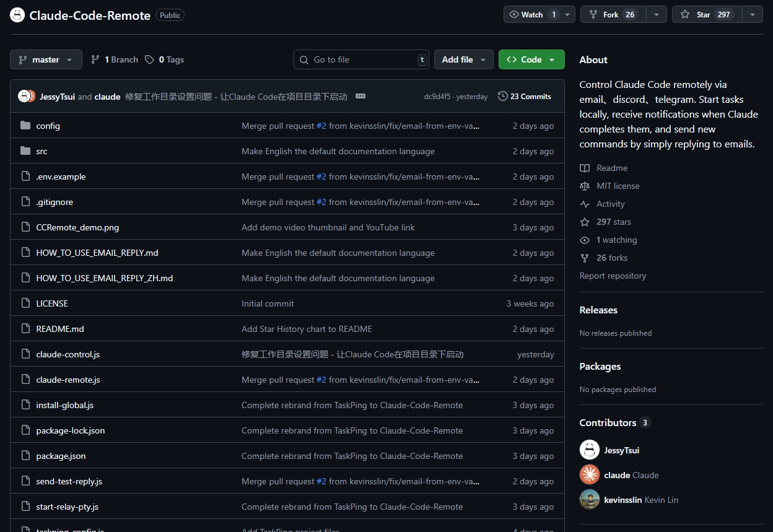Open pull request #2 link in config row
The width and height of the screenshot is (773, 532).
(321, 126)
